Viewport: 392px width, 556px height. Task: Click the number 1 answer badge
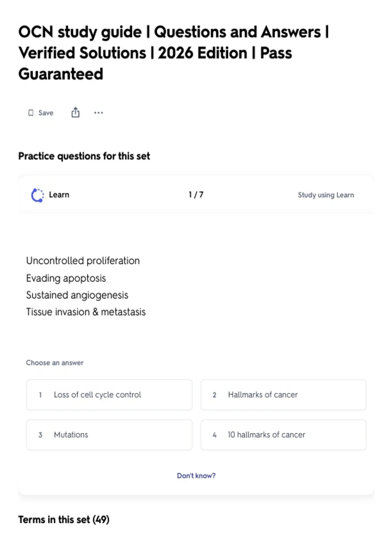[41, 395]
